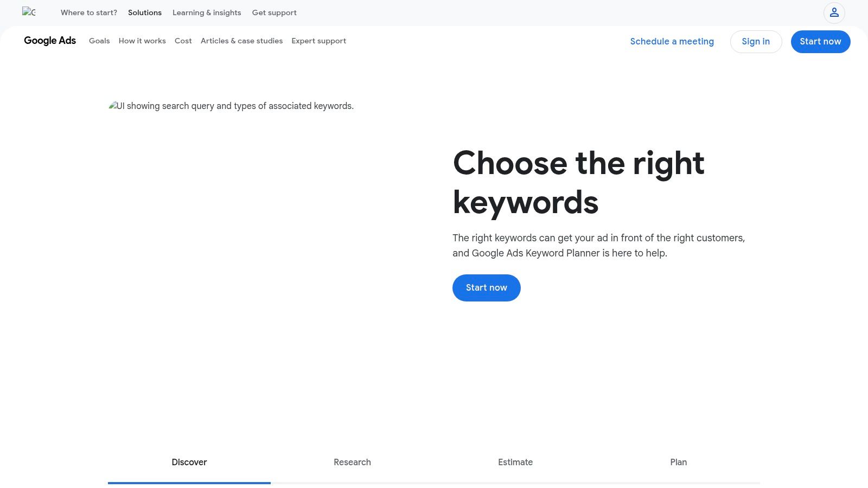
Task: Open the Solutions menu
Action: point(145,12)
